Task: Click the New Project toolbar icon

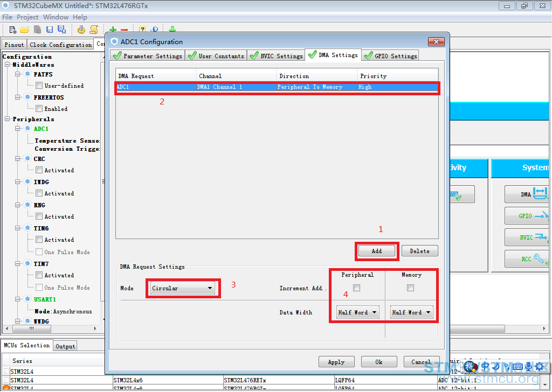Action: pos(13,30)
